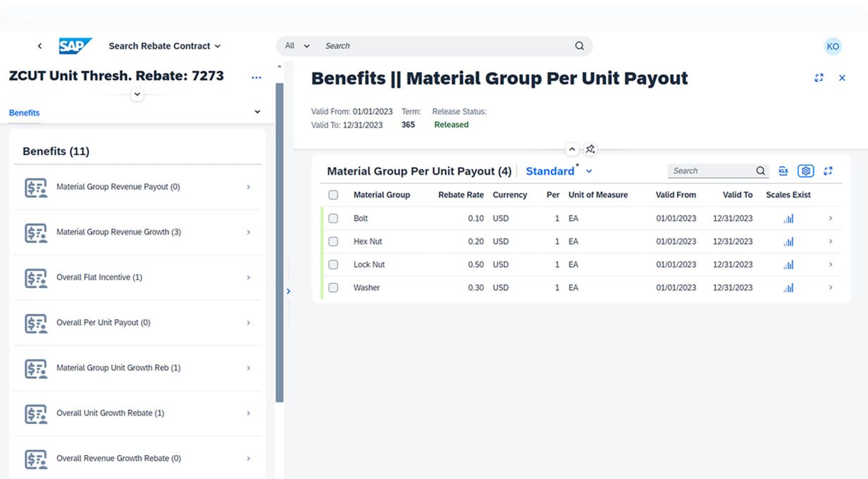Enter full screen for Benefits detail panel
Image resolution: width=868 pixels, height=479 pixels.
(819, 78)
